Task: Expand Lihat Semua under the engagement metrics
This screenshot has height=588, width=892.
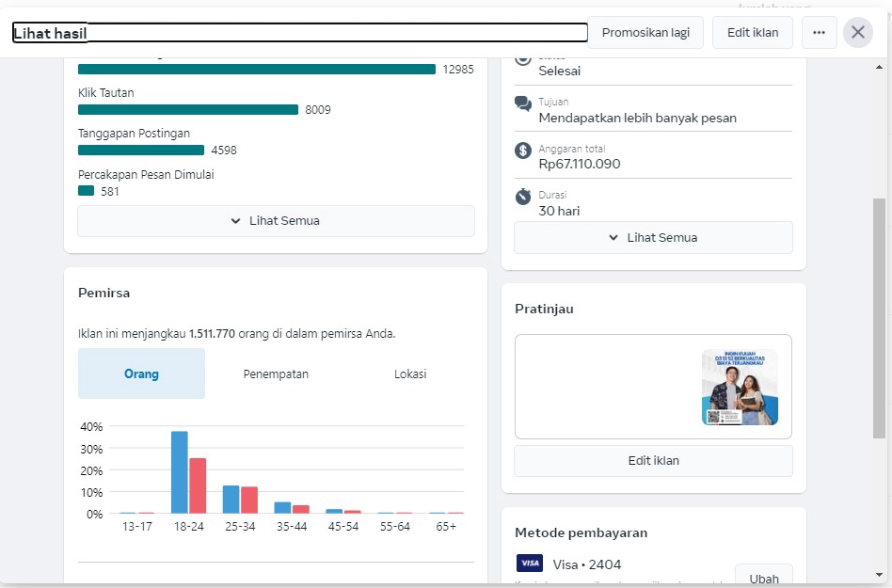Action: coord(276,220)
